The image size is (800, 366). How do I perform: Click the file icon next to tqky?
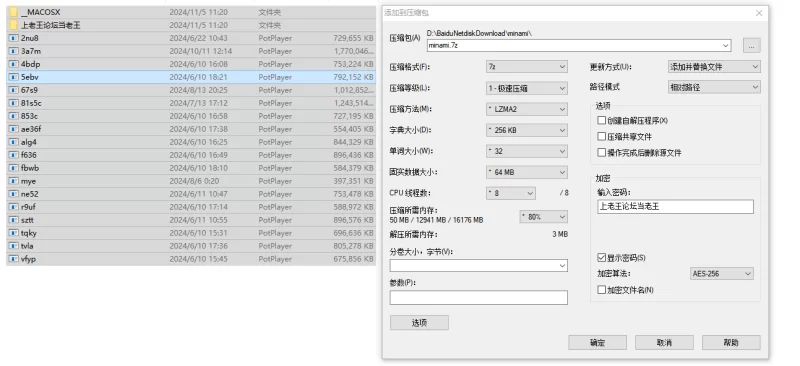pyautogui.click(x=14, y=233)
